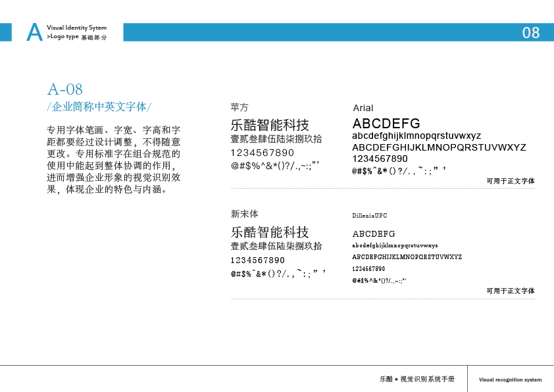Image resolution: width=554 pixels, height=392 pixels.
Task: Click the symbol sample line under Arial
Action: coord(399,170)
